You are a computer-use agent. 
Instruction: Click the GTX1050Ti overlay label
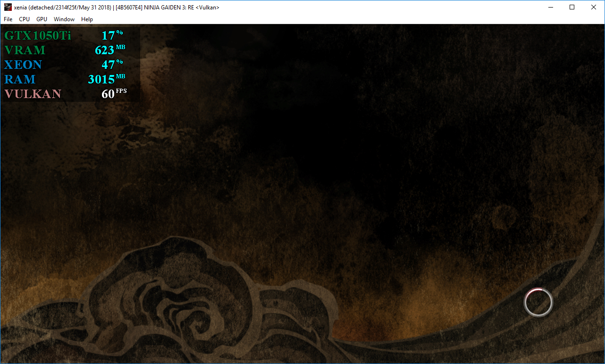click(38, 35)
